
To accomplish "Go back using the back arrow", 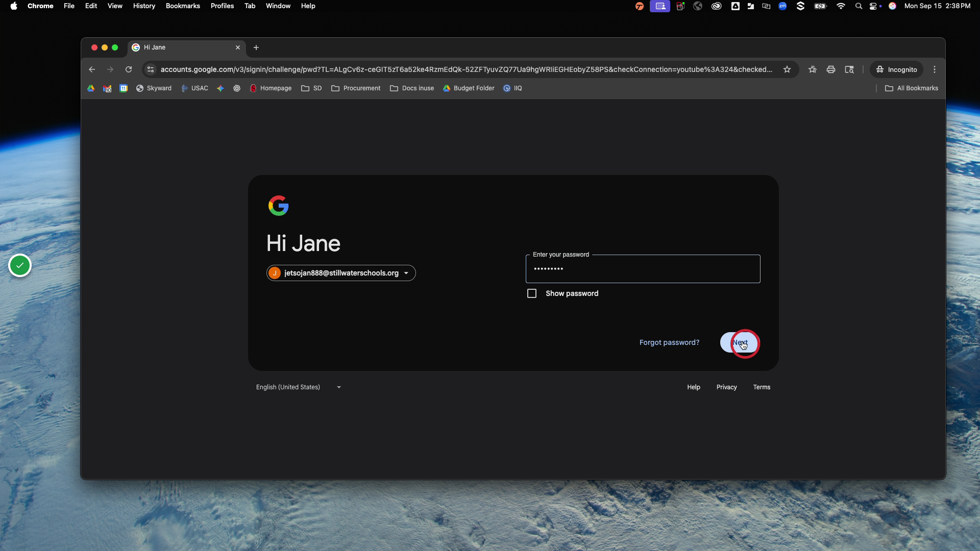I will tap(92, 69).
